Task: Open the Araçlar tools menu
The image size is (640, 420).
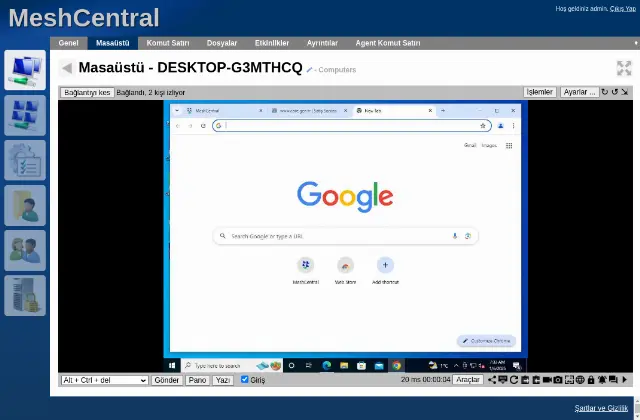Action: click(468, 380)
